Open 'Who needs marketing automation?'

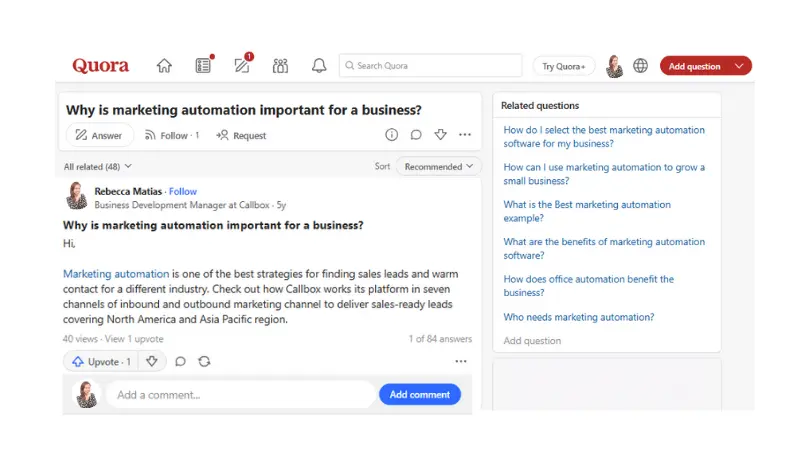click(x=579, y=317)
